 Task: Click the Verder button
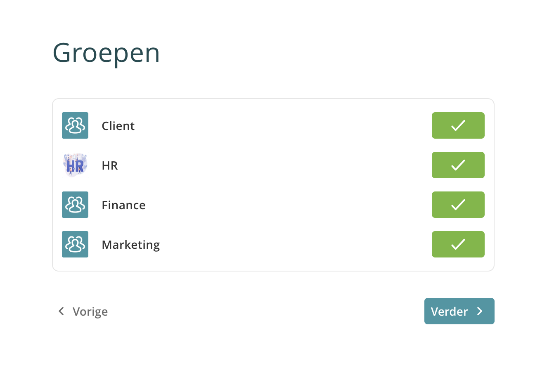pyautogui.click(x=459, y=311)
